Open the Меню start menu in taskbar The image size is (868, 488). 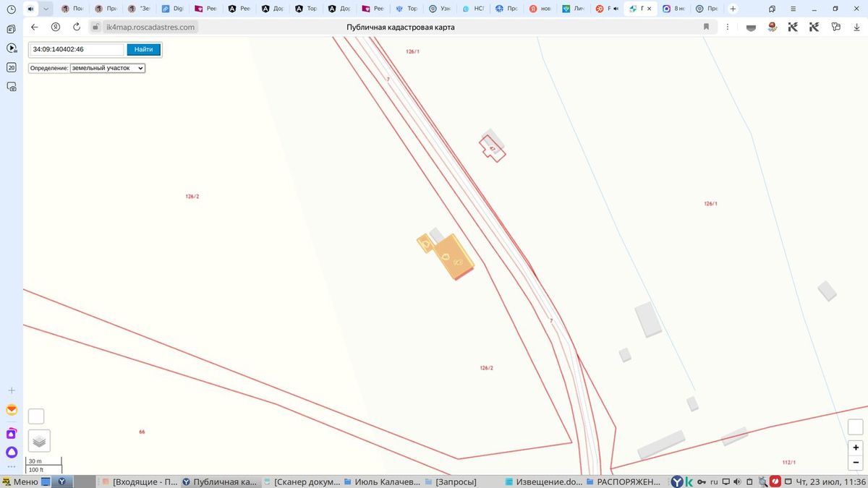coord(20,481)
